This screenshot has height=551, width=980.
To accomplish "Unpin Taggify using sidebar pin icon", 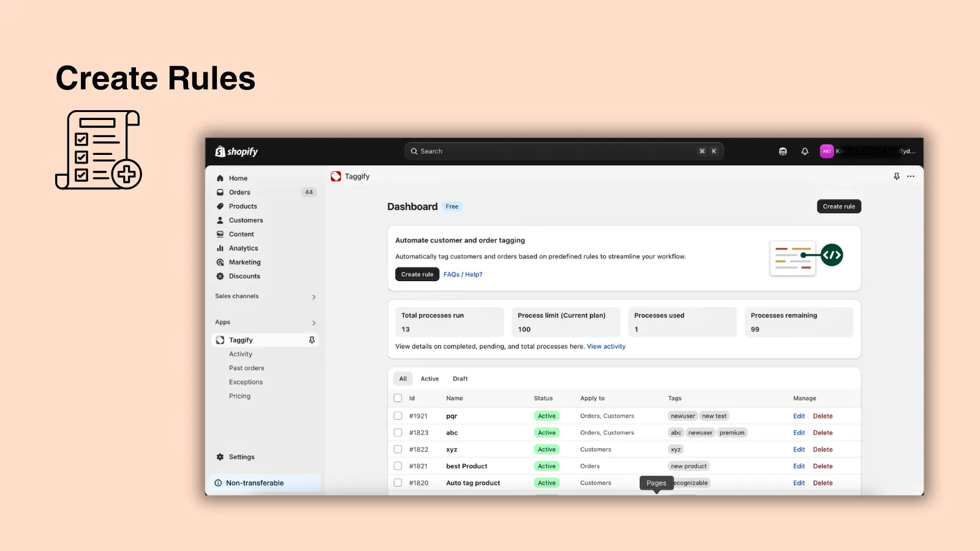I will (312, 340).
